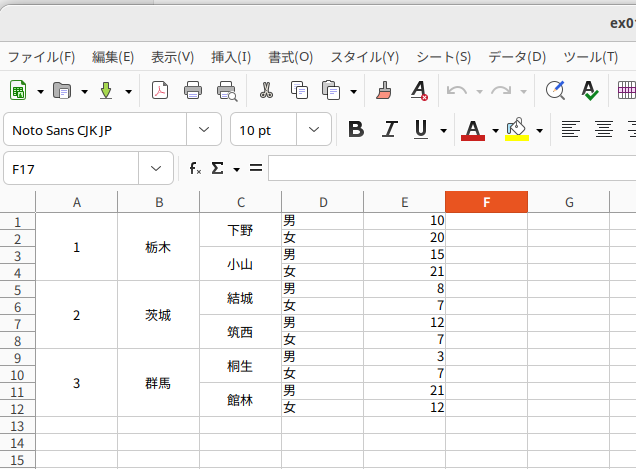Click the Open file folder icon

tap(62, 90)
